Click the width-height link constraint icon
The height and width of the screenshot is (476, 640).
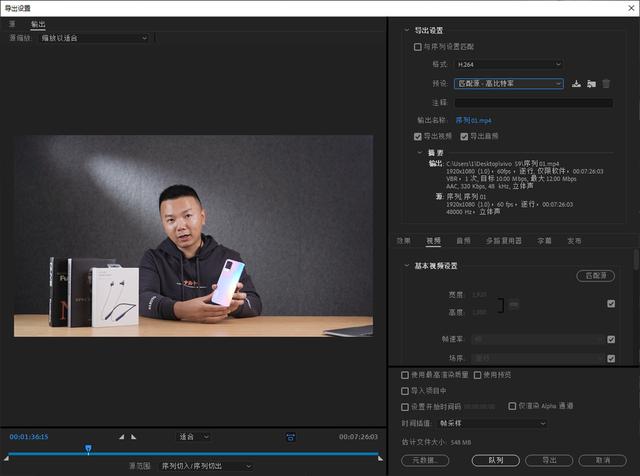tap(514, 303)
